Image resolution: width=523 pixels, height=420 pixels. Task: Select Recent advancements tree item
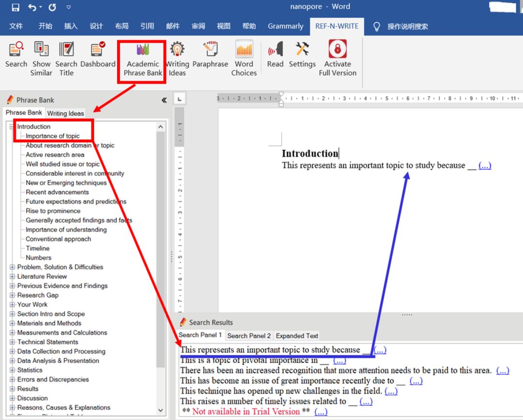(57, 192)
